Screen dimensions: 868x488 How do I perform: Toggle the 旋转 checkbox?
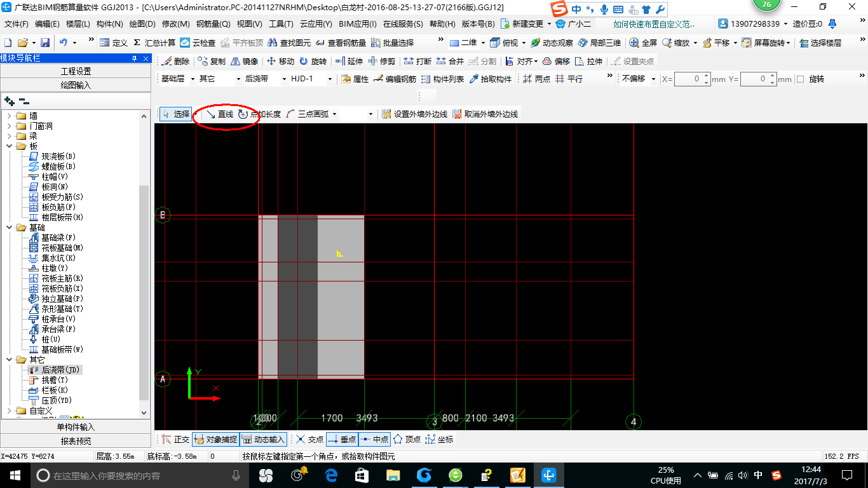coord(800,79)
